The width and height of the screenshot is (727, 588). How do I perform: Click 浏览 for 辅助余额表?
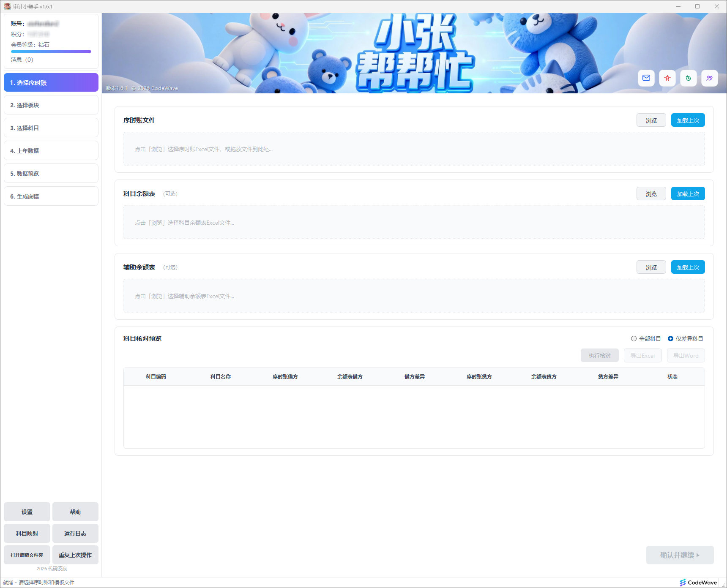651,267
